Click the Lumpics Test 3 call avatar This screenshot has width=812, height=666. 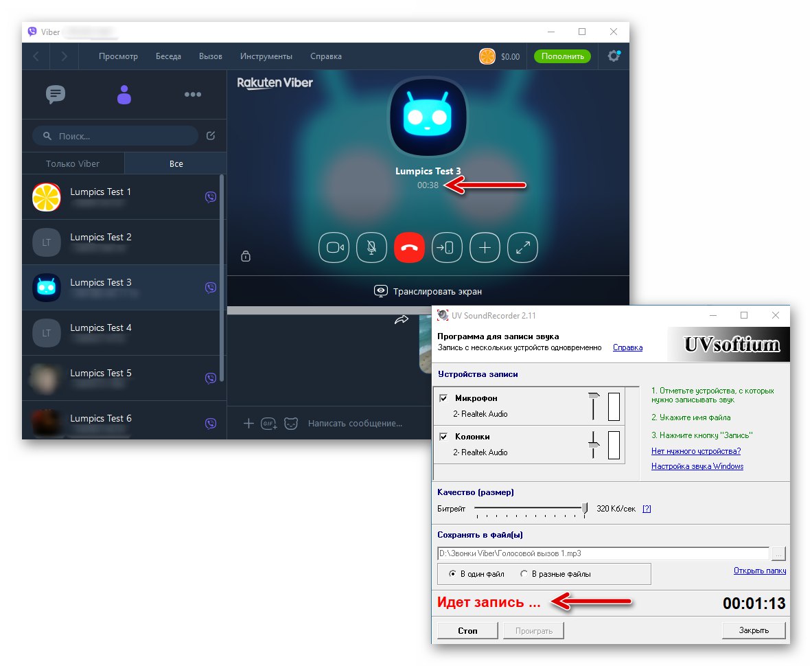pos(428,117)
